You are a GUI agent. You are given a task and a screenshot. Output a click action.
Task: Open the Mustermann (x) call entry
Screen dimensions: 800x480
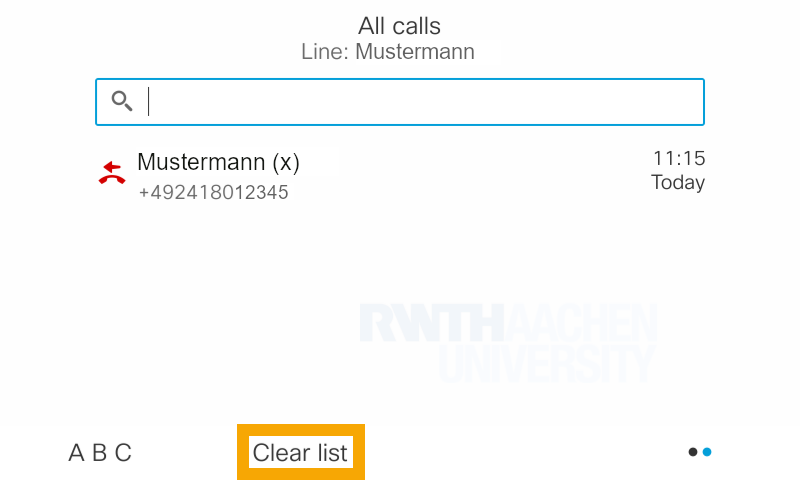pos(218,162)
